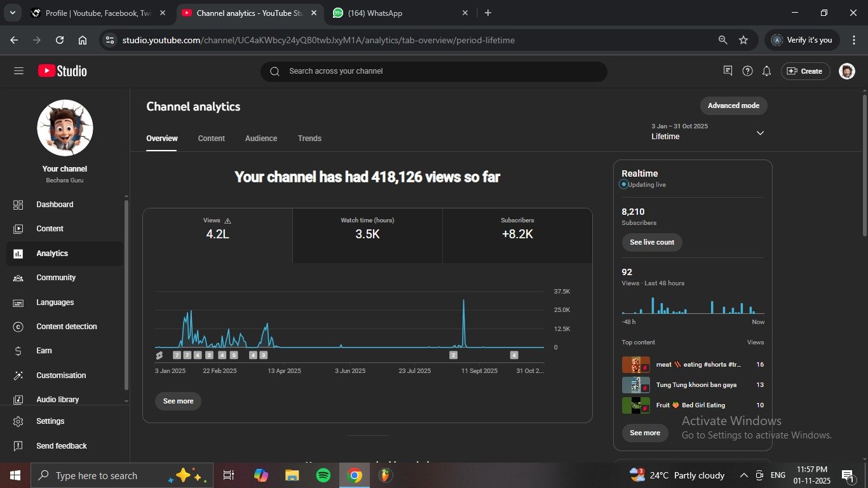This screenshot has width=868, height=488.
Task: Click the notifications bell icon
Action: [x=766, y=71]
